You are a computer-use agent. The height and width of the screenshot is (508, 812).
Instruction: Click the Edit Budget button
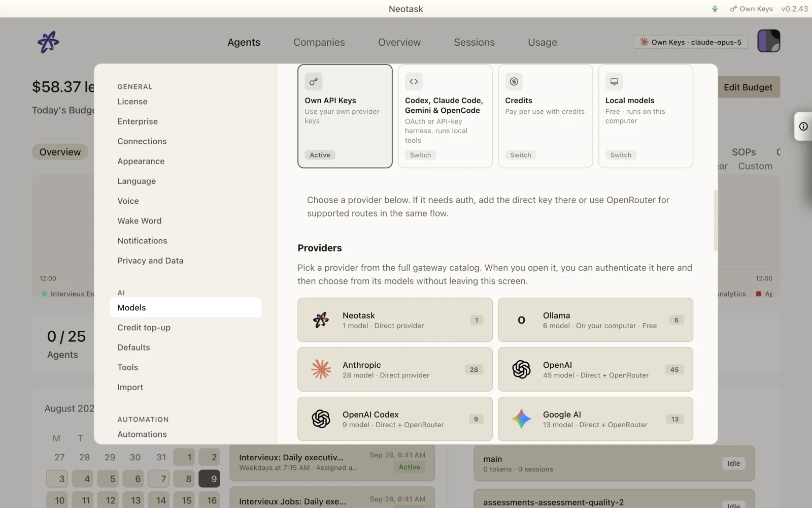(x=748, y=87)
